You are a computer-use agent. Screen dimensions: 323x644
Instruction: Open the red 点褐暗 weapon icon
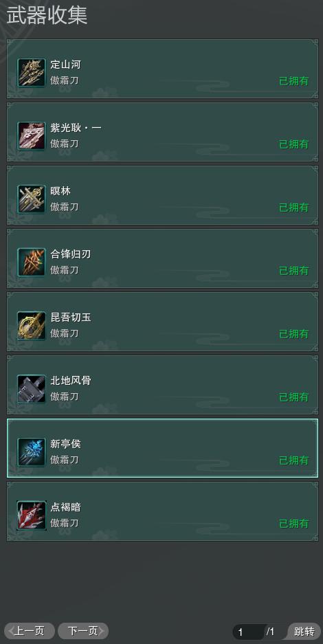(x=31, y=515)
